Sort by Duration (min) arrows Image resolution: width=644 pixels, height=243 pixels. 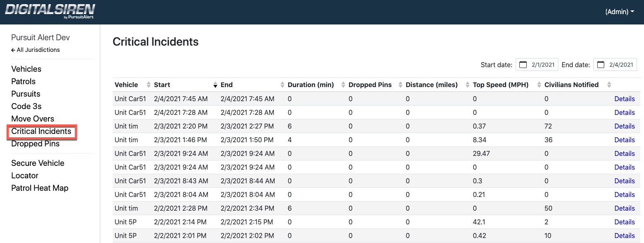coord(343,85)
